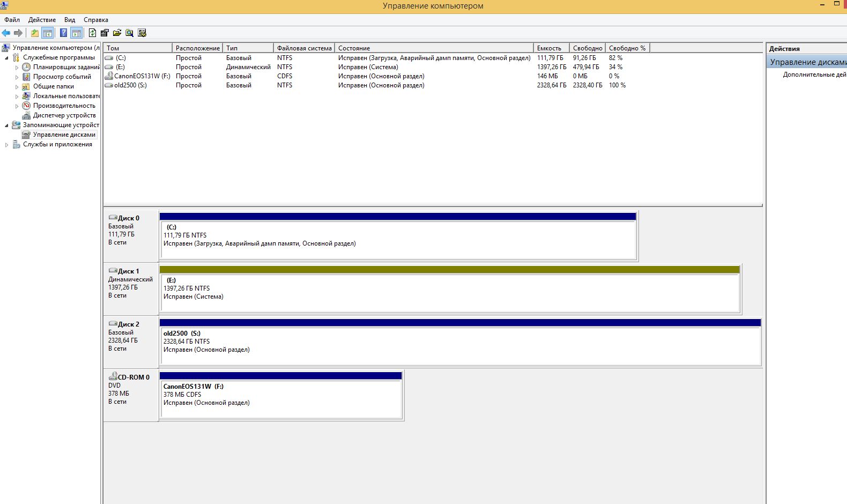Screen dimensions: 847x504
Task: Select the olive bar of volume E:
Action: [449, 270]
